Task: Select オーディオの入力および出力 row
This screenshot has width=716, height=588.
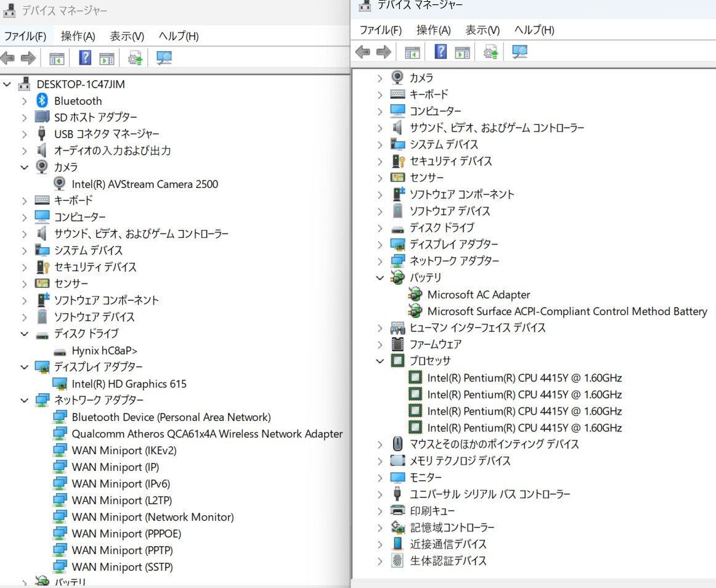Action: pyautogui.click(x=112, y=150)
